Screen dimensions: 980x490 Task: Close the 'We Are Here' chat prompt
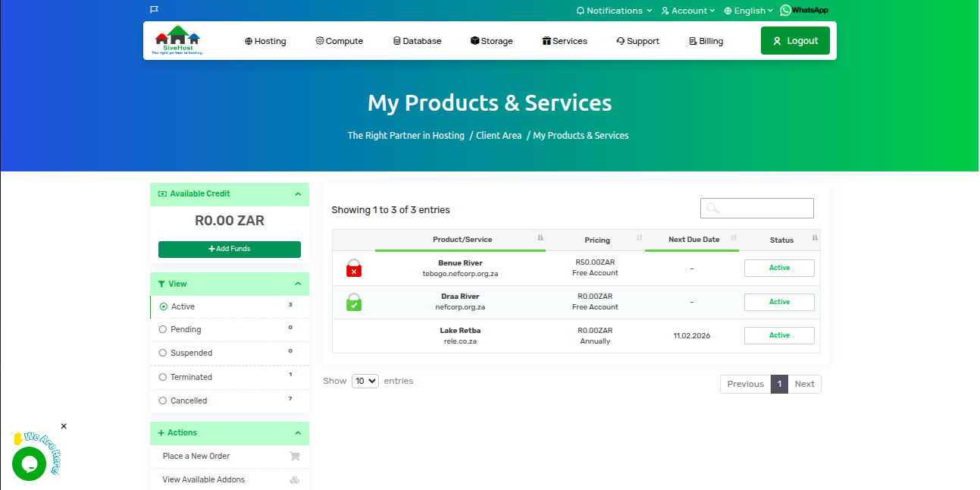[x=64, y=426]
